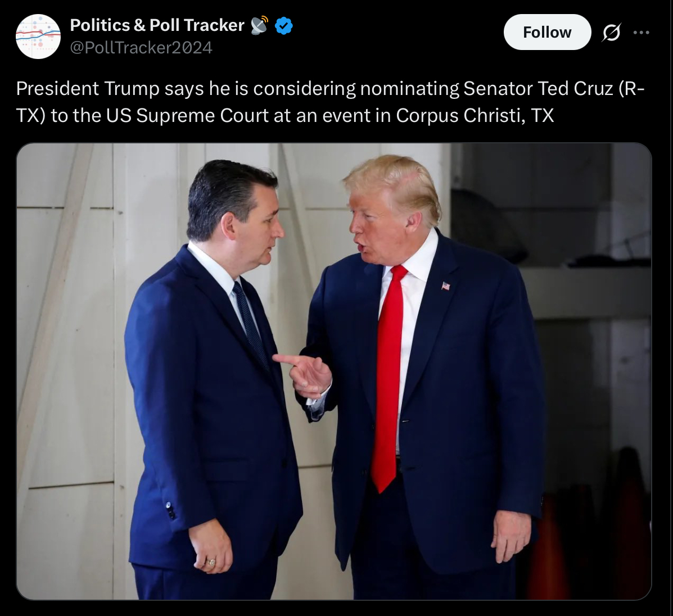Click the American flag lapel pin in photo
Image resolution: width=673 pixels, height=616 pixels.
pos(446,286)
